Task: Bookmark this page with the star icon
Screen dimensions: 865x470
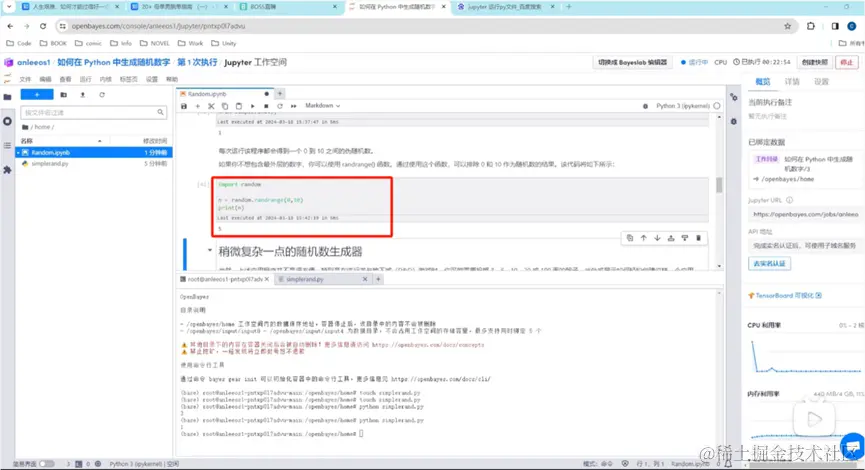Action: (x=787, y=26)
